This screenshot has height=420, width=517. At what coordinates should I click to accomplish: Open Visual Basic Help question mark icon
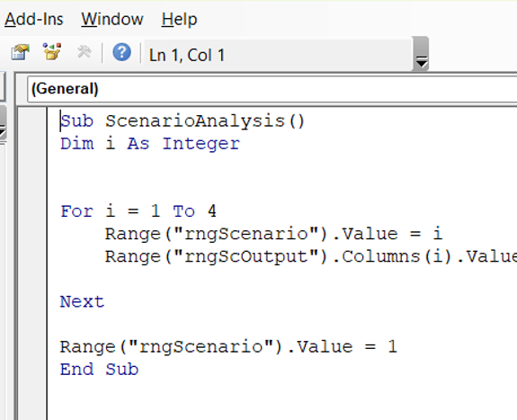pyautogui.click(x=121, y=52)
